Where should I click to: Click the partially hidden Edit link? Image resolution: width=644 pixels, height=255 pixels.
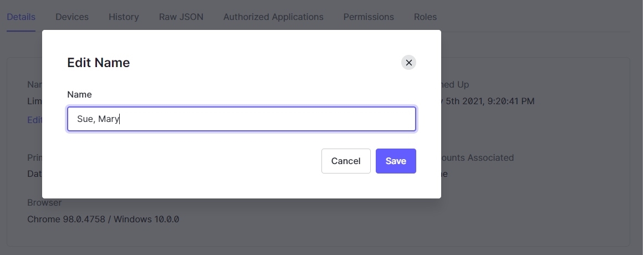(34, 120)
